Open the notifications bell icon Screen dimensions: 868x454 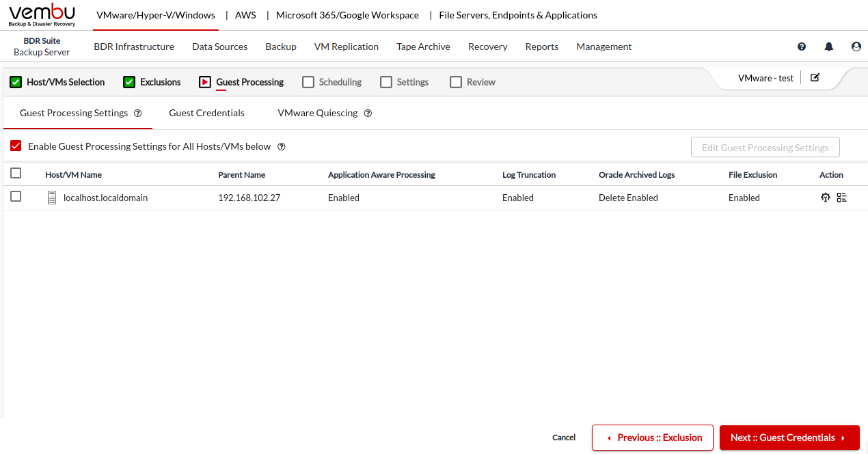829,46
